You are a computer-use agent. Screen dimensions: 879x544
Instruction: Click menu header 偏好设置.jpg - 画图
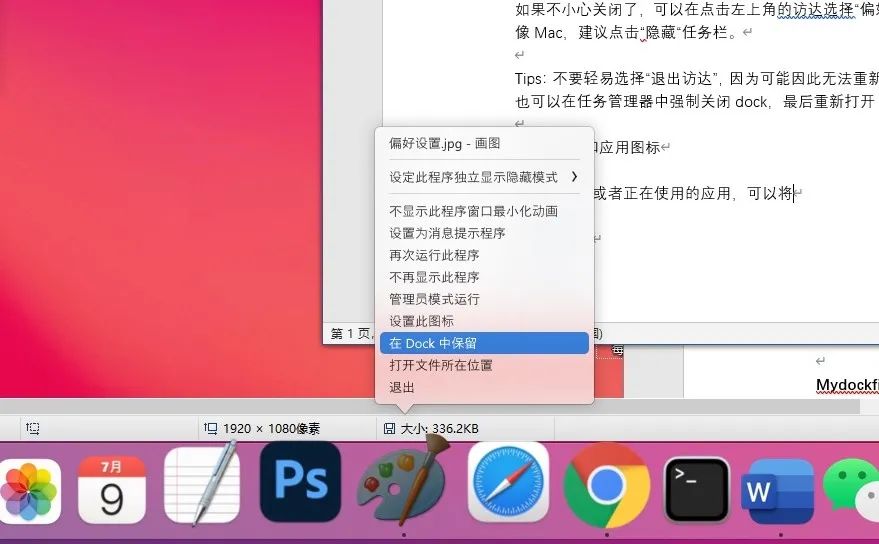coord(445,143)
